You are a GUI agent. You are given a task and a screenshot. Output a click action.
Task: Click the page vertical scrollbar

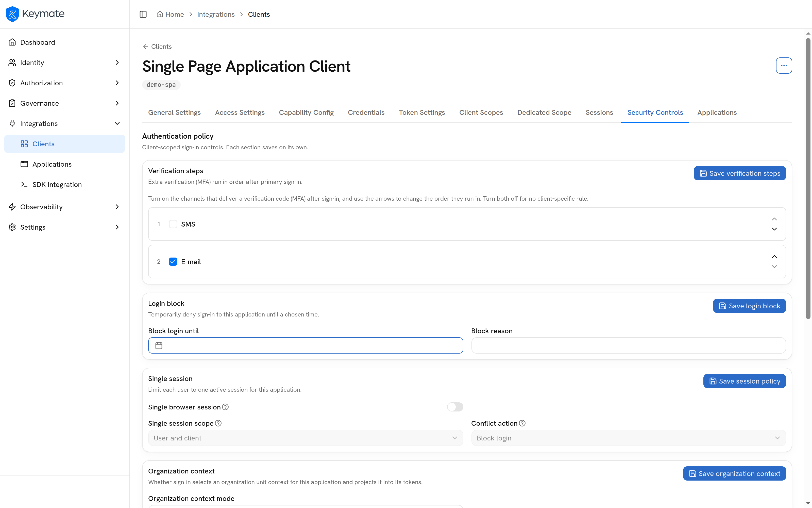[x=808, y=178]
